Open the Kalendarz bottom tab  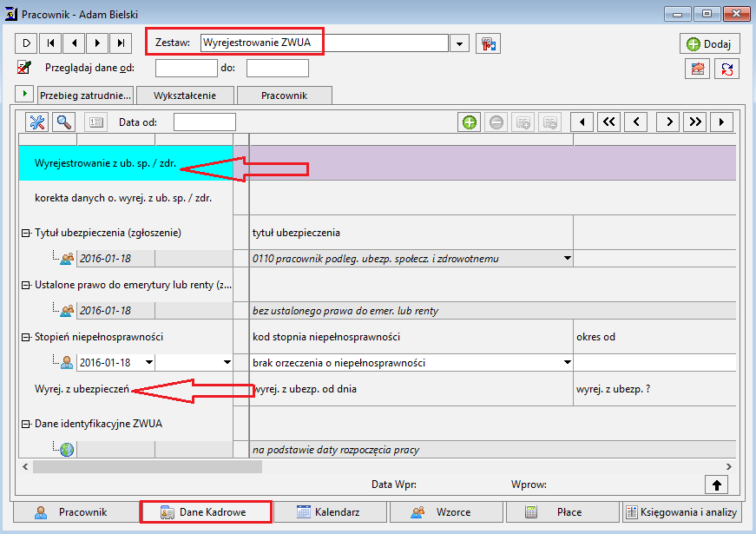331,512
